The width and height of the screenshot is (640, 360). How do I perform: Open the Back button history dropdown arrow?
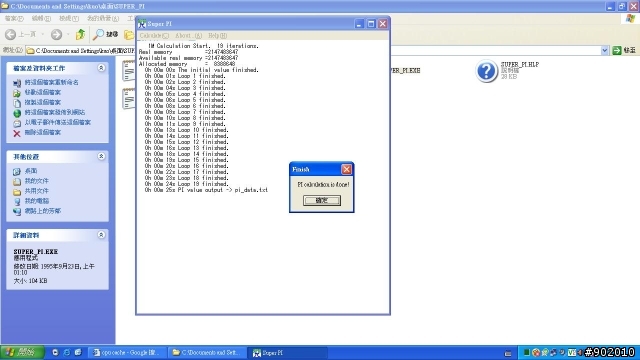(42, 34)
